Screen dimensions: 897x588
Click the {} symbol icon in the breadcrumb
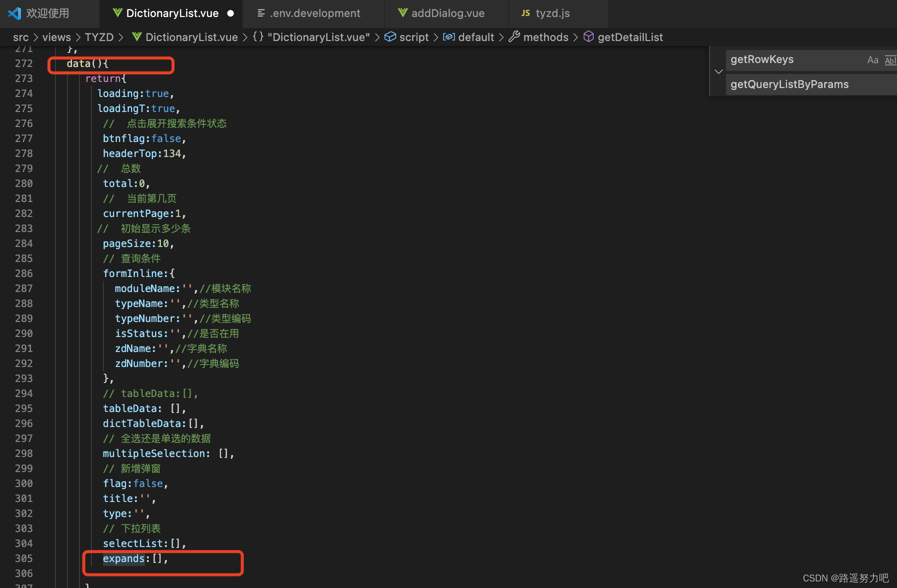258,36
